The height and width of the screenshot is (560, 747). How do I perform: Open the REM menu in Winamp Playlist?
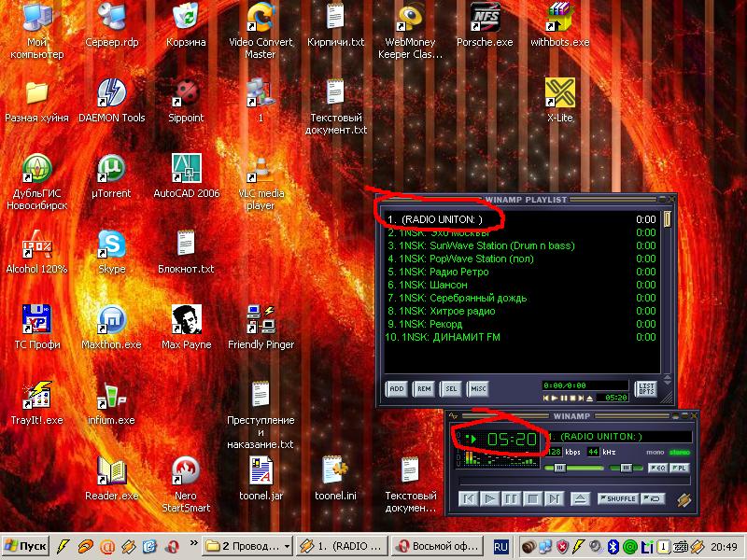tap(424, 388)
